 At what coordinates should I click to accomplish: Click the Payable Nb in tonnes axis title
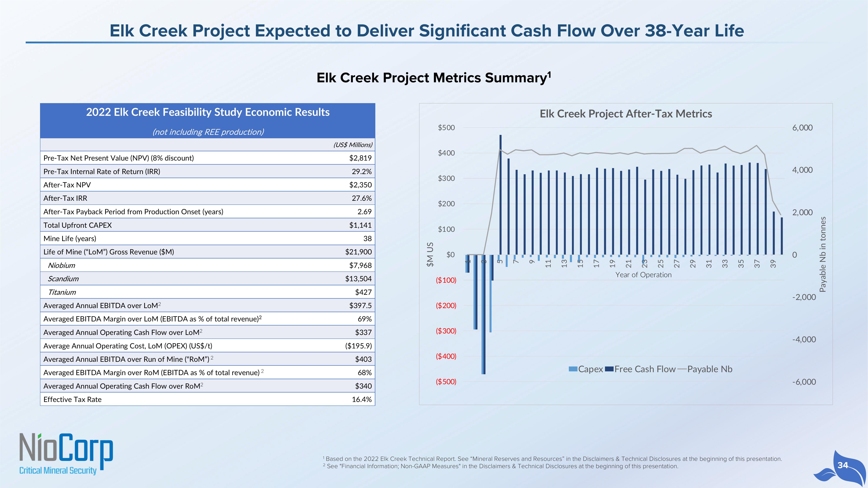click(823, 254)
